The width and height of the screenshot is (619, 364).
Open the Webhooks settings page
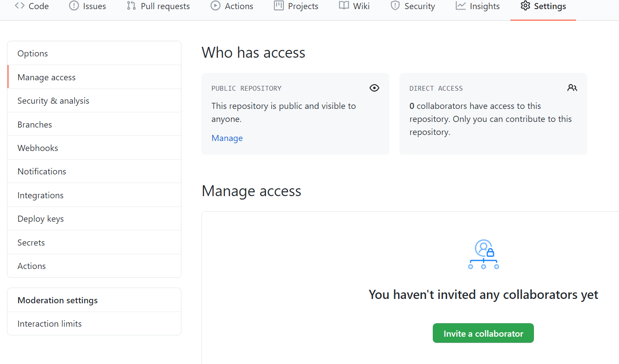94,148
